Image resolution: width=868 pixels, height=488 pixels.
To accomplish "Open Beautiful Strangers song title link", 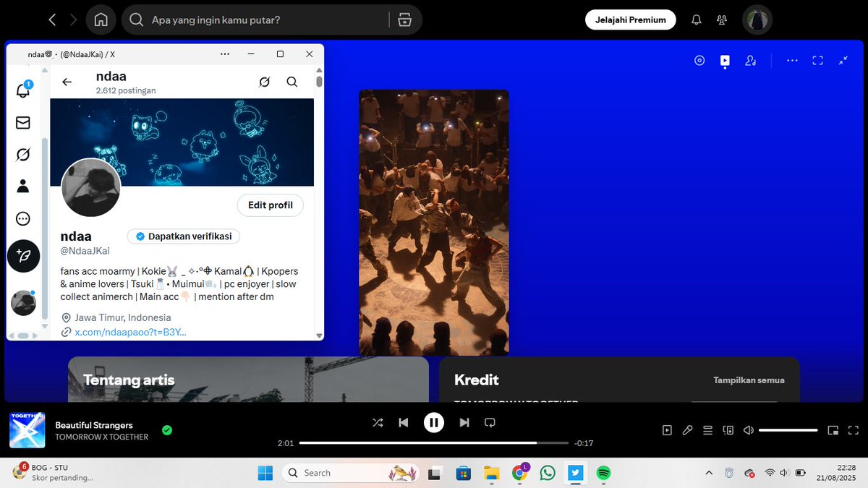I will pos(94,425).
